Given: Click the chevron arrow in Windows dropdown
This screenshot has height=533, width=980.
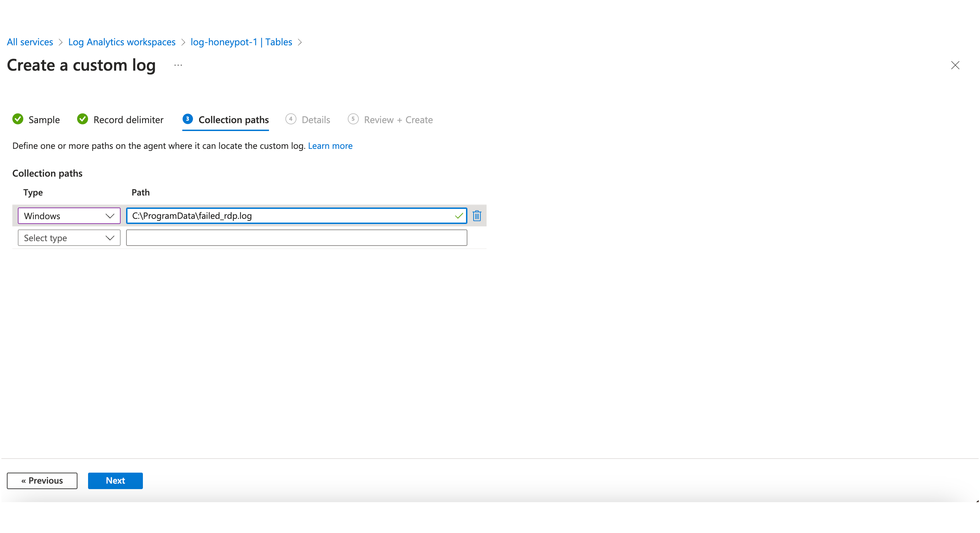Looking at the screenshot, I should tap(110, 216).
